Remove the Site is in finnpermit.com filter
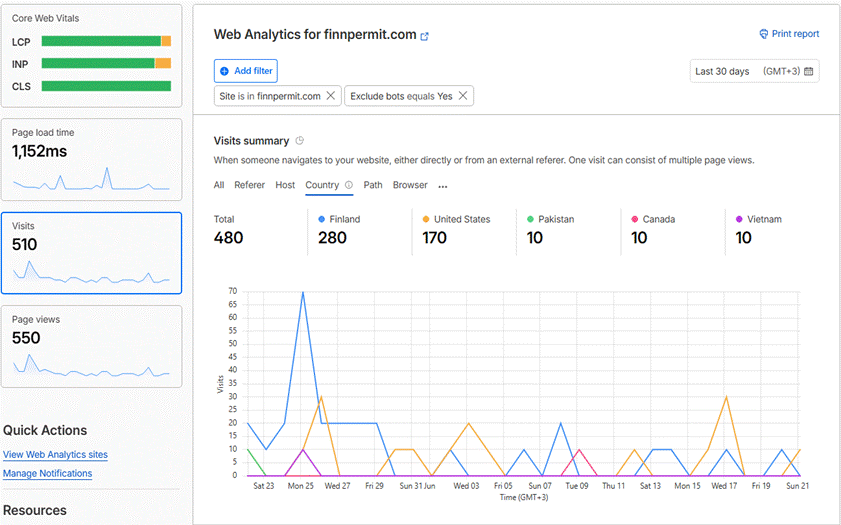The height and width of the screenshot is (525, 841). pos(331,95)
